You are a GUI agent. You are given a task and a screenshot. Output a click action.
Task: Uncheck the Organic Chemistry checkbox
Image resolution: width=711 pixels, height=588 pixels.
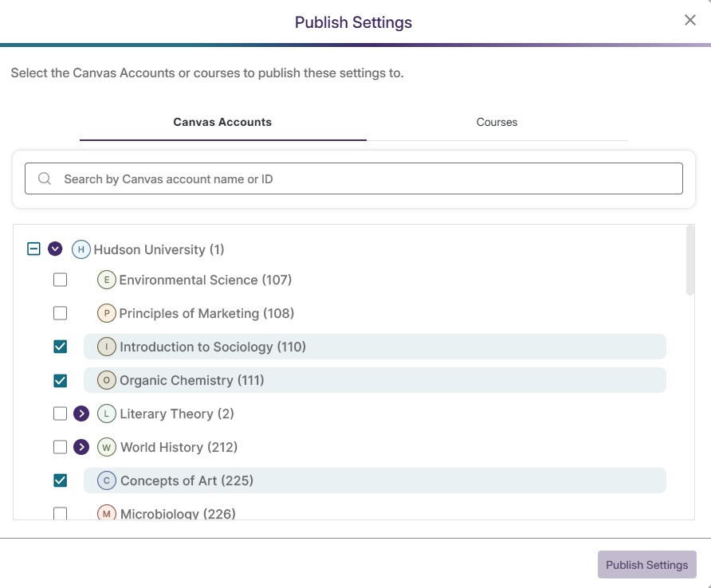(x=60, y=380)
